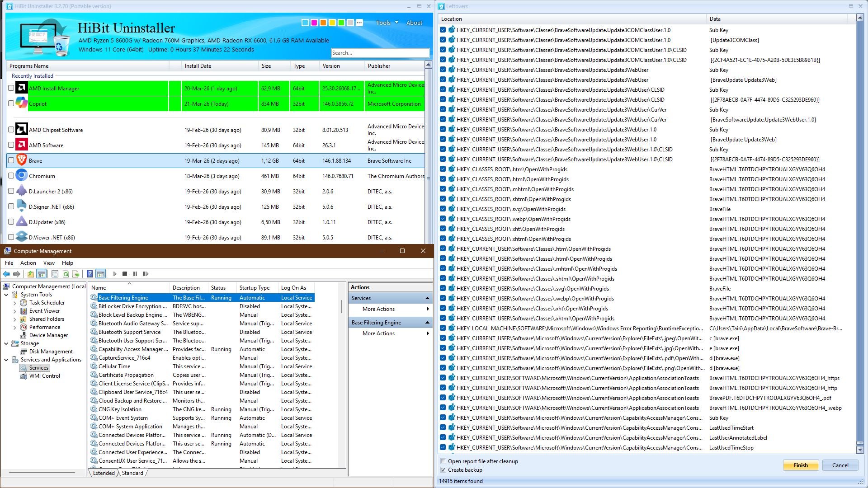Pick the magenta theme color swatch

(314, 23)
